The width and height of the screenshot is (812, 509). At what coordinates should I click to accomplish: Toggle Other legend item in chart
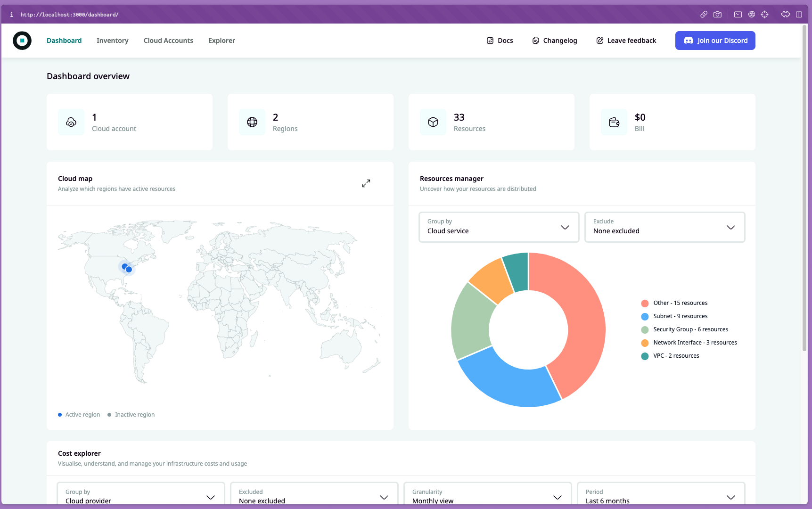tap(674, 303)
